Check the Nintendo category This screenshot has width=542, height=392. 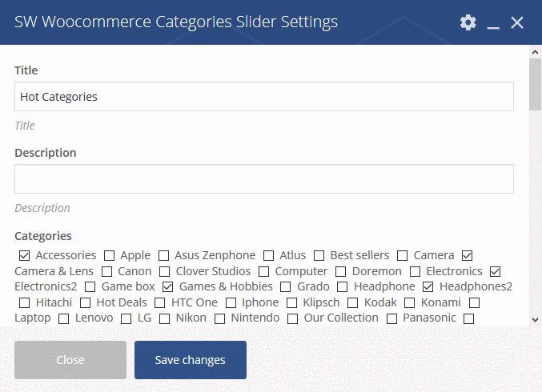point(220,318)
